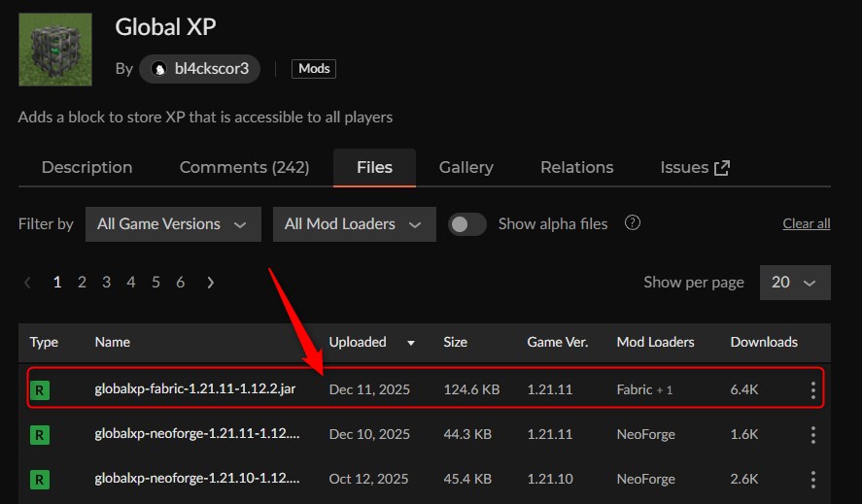862x504 pixels.
Task: Click the Clear all filters link
Action: [x=807, y=223]
